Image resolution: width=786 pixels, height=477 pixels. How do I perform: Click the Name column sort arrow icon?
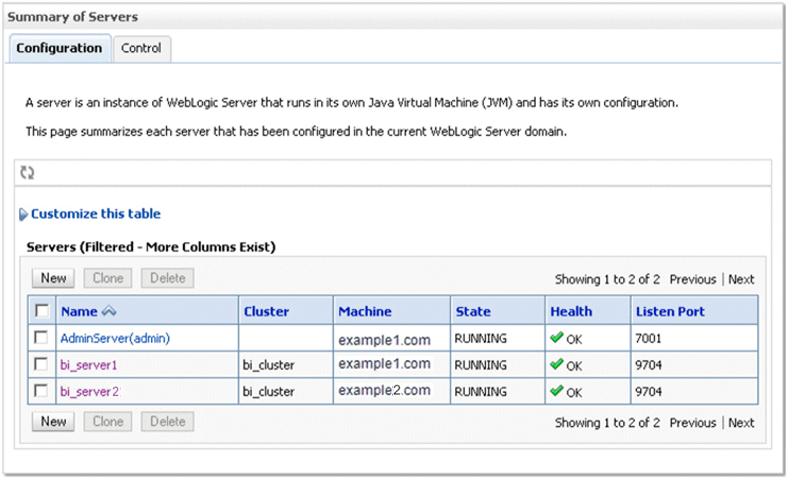click(x=109, y=311)
